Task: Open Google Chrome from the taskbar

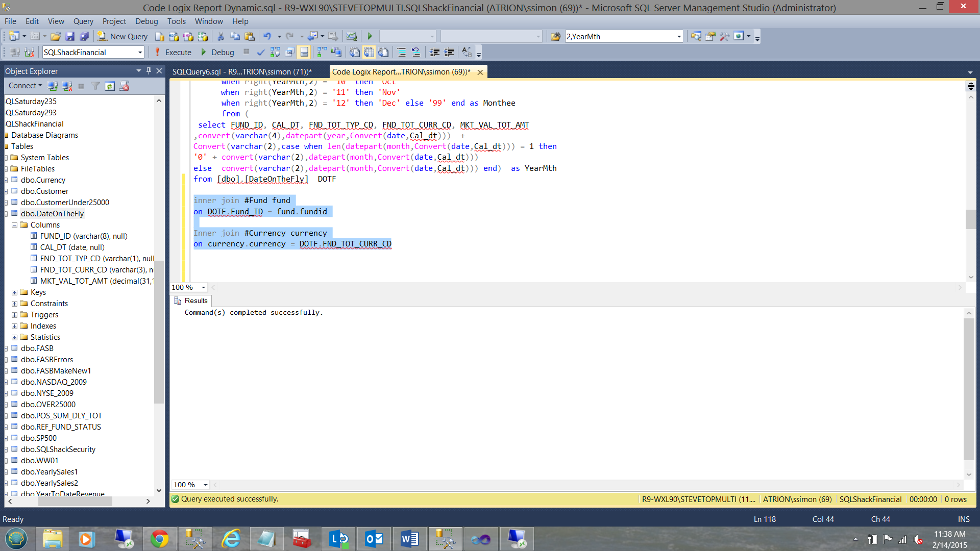Action: [x=159, y=539]
